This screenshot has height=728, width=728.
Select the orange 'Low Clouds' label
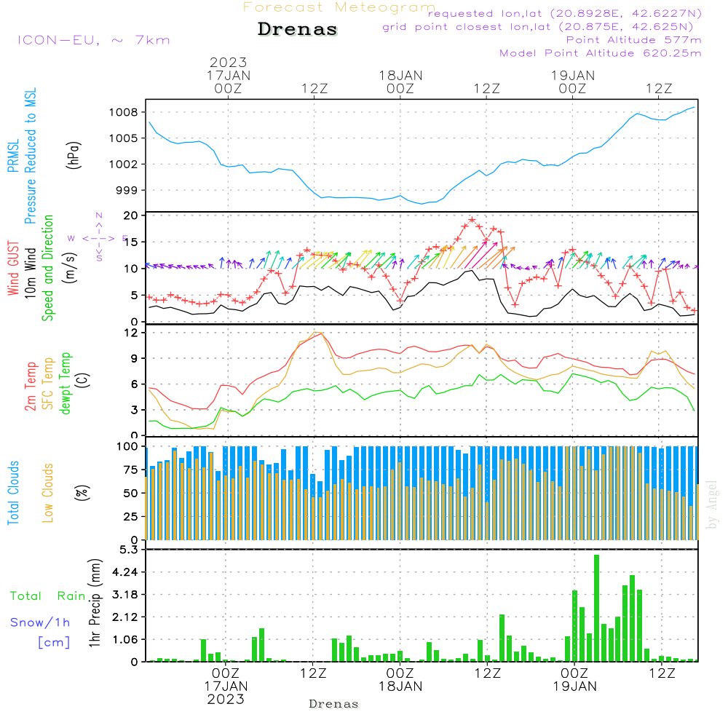point(47,493)
